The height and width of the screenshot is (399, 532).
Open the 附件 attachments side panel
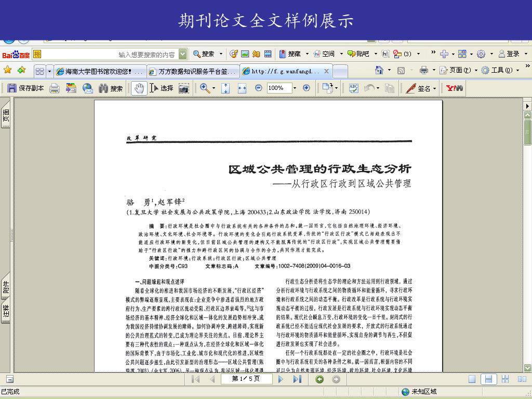6,287
